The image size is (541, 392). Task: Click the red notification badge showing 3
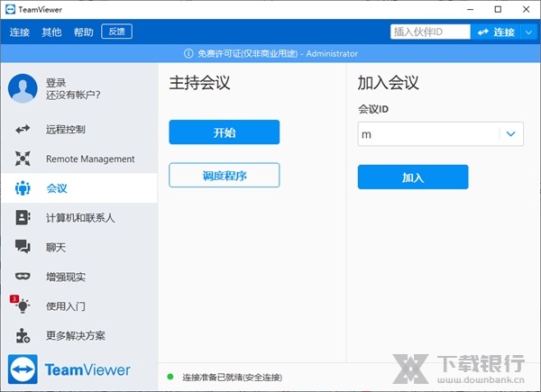click(x=14, y=298)
